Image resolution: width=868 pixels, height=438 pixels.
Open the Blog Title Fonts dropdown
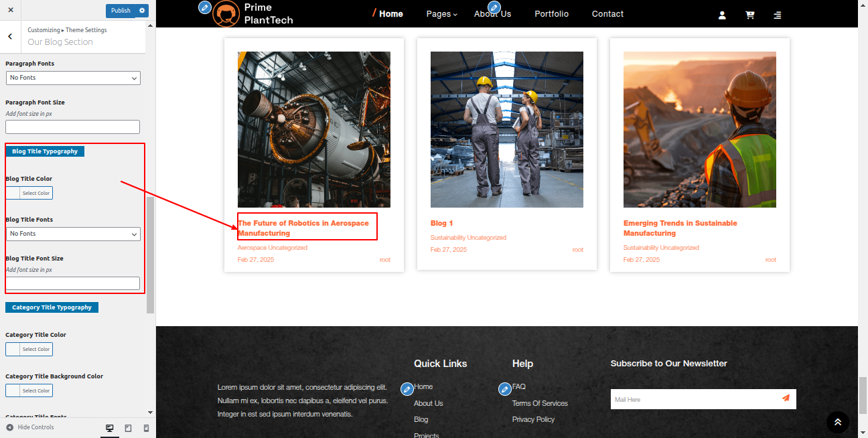pyautogui.click(x=73, y=234)
